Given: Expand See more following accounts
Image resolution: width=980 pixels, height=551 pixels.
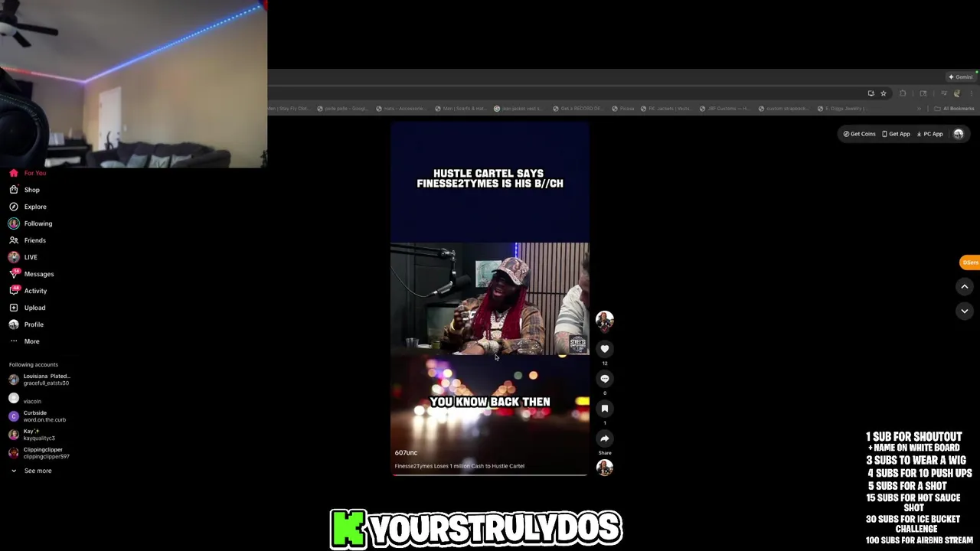Looking at the screenshot, I should click(x=31, y=471).
